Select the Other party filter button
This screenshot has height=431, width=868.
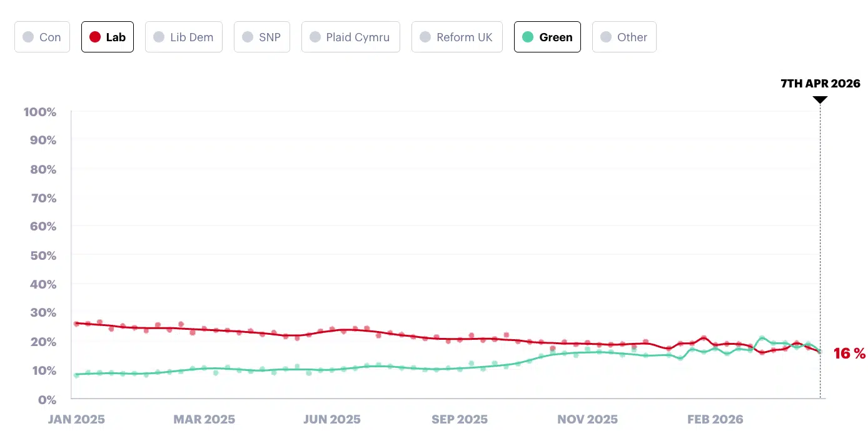point(624,37)
